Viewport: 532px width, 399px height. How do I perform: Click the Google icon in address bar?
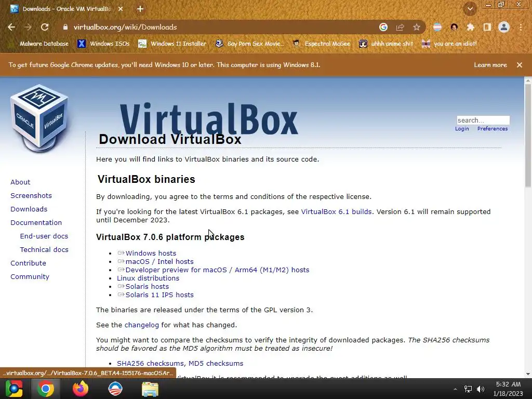click(383, 27)
